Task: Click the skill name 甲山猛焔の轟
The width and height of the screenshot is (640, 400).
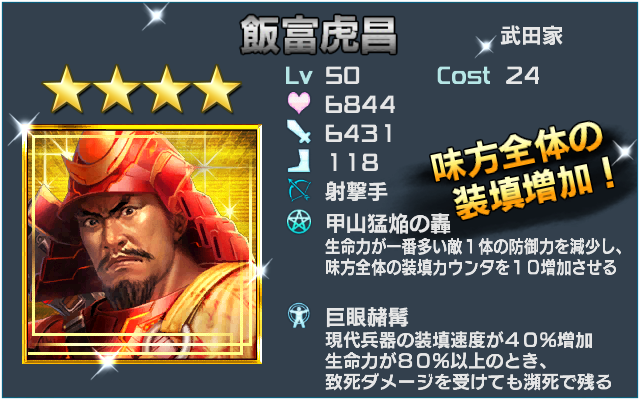Action: click(x=388, y=223)
